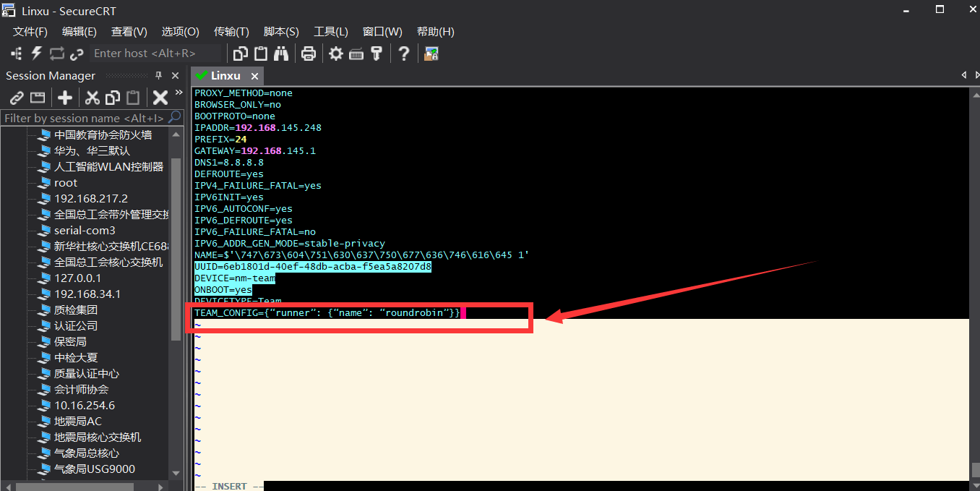Open Help with the question-mark icon
Image resolution: width=980 pixels, height=491 pixels.
[x=404, y=54]
